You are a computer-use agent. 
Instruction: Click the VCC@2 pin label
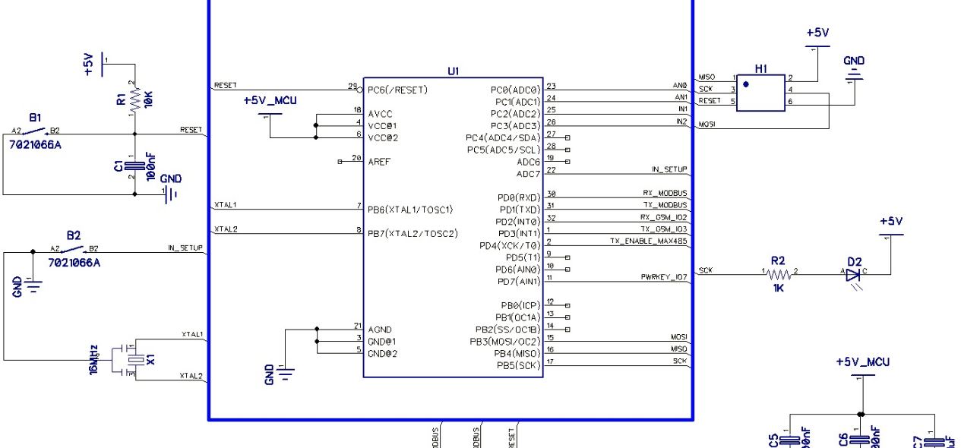click(382, 137)
